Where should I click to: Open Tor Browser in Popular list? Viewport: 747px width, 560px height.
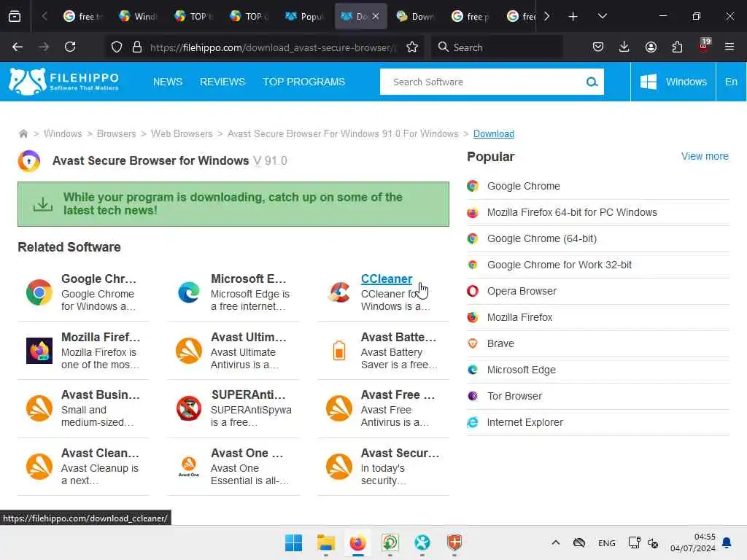pyautogui.click(x=514, y=396)
